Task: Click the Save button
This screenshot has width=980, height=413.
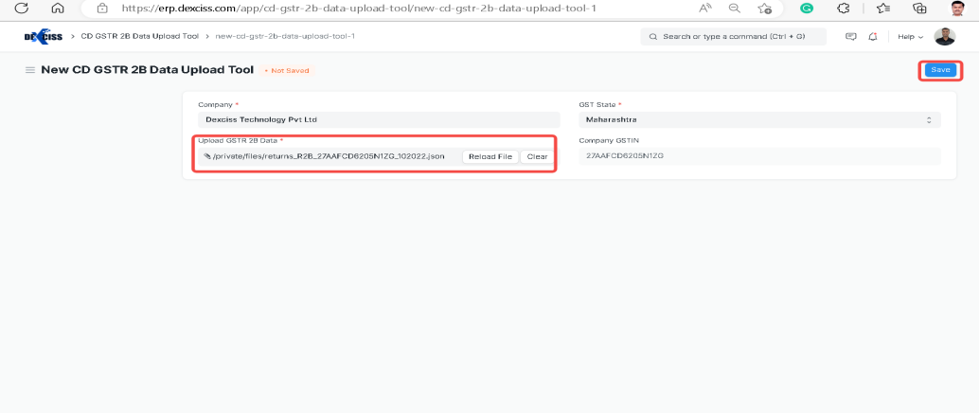Action: tap(939, 70)
